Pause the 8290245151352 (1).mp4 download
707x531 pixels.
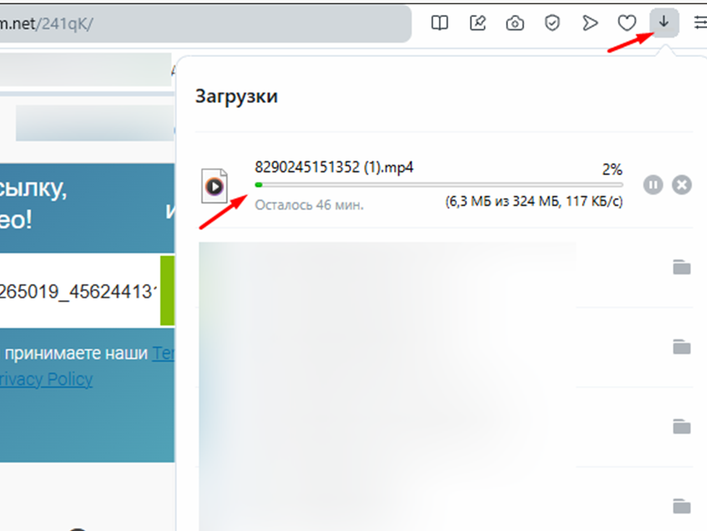pos(653,185)
